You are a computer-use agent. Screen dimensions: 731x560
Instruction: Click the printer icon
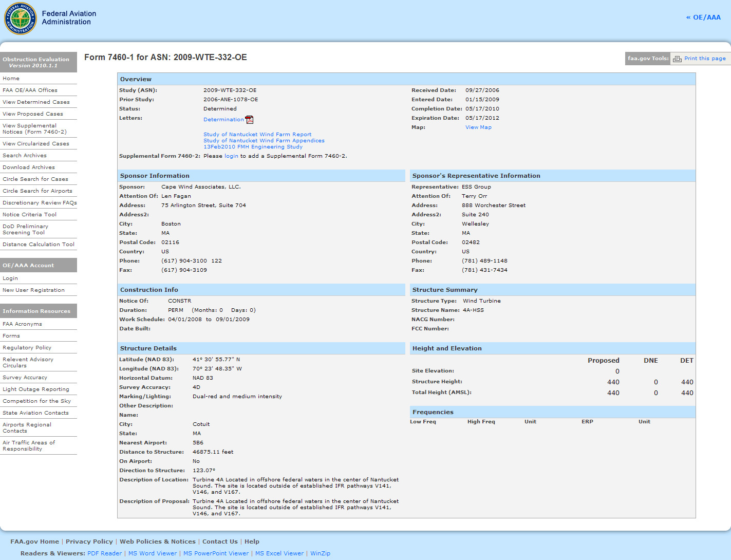677,59
